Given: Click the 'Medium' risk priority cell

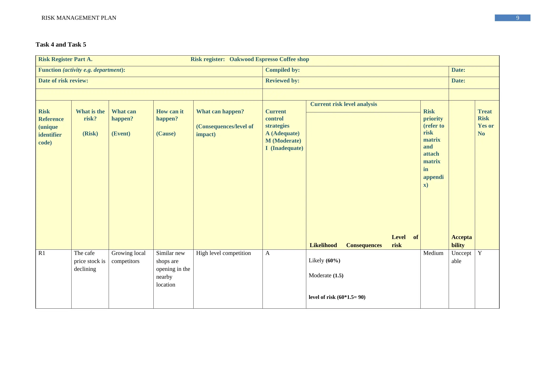Looking at the screenshot, I should 434,279.
